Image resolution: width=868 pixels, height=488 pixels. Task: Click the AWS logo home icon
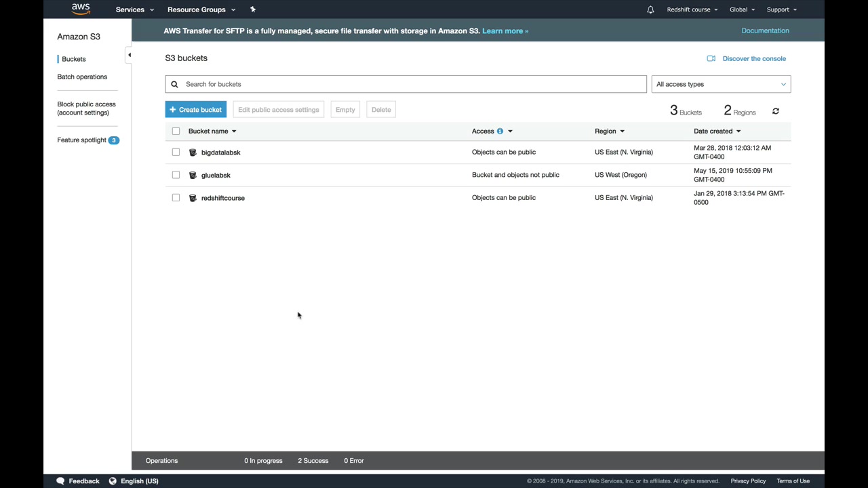click(x=81, y=9)
